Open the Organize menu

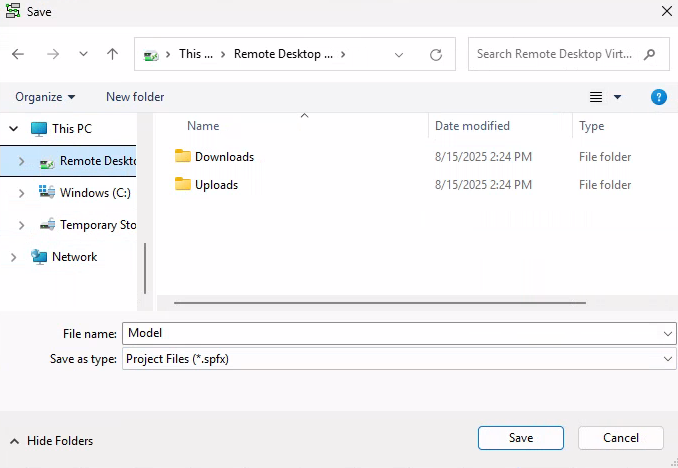pos(45,97)
